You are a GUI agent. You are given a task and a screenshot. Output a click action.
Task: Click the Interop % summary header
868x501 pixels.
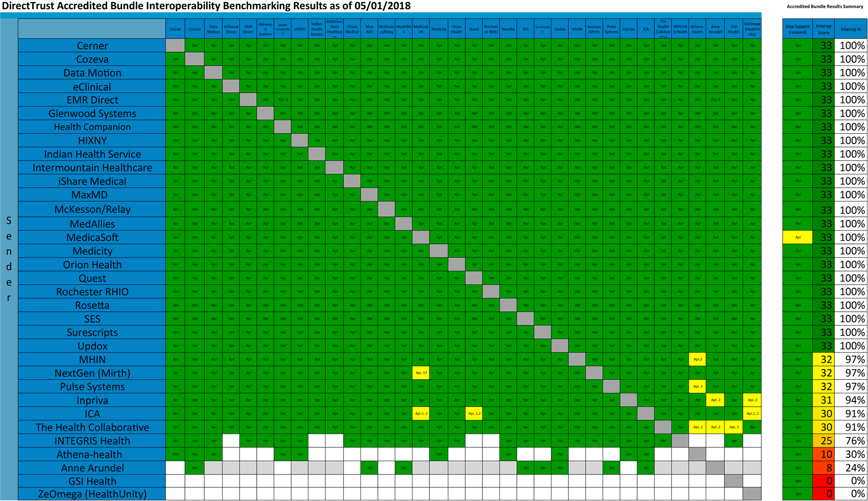coord(851,29)
